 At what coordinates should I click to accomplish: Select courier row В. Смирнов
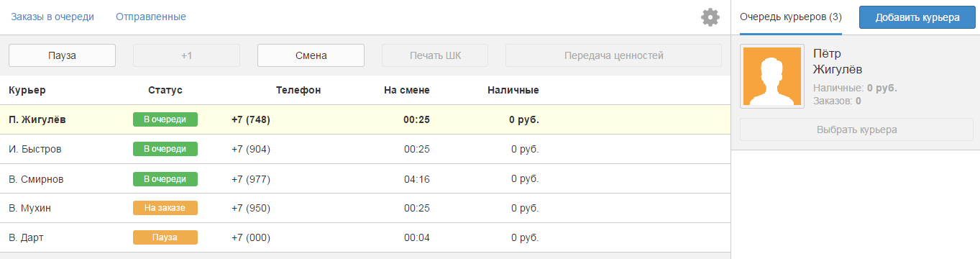[365, 178]
